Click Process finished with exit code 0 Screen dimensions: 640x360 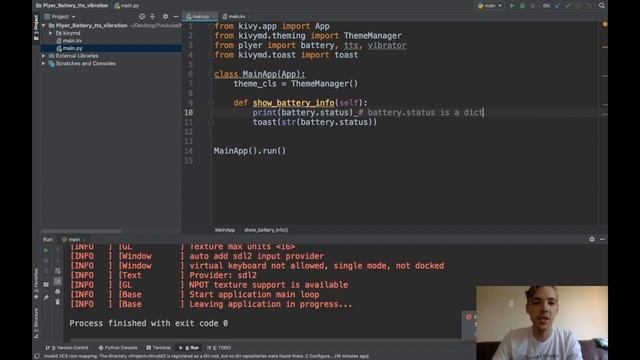pyautogui.click(x=149, y=323)
